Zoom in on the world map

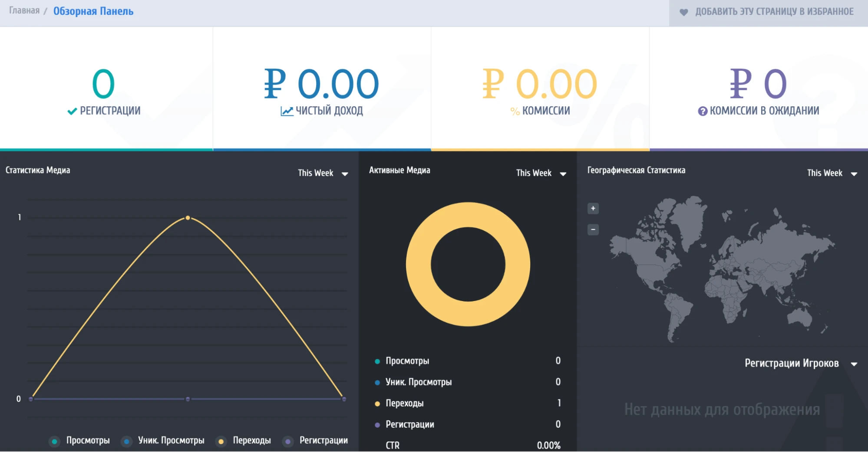(x=593, y=209)
